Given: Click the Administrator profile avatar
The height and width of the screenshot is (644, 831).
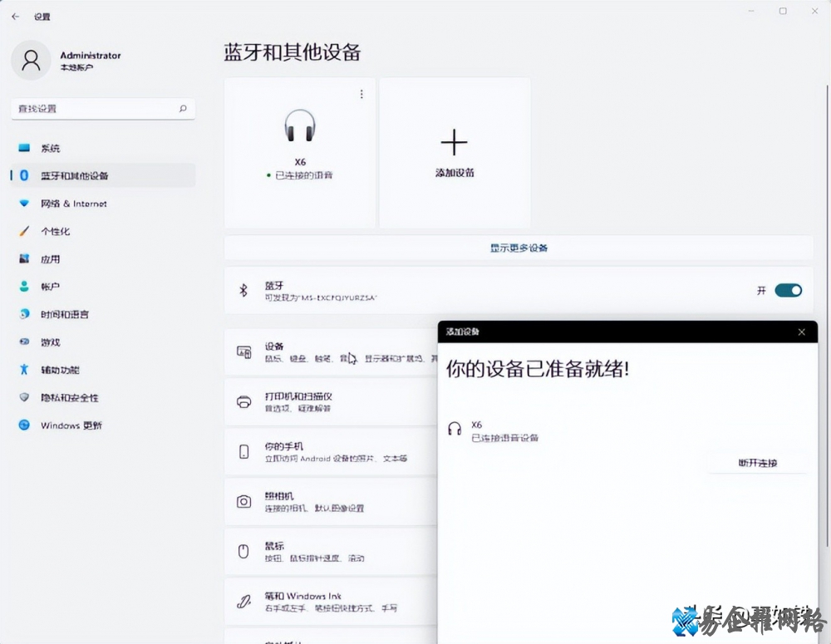Looking at the screenshot, I should [31, 60].
